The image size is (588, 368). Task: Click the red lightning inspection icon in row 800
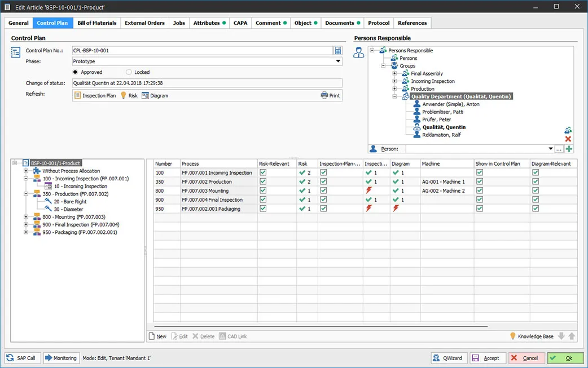pyautogui.click(x=368, y=190)
